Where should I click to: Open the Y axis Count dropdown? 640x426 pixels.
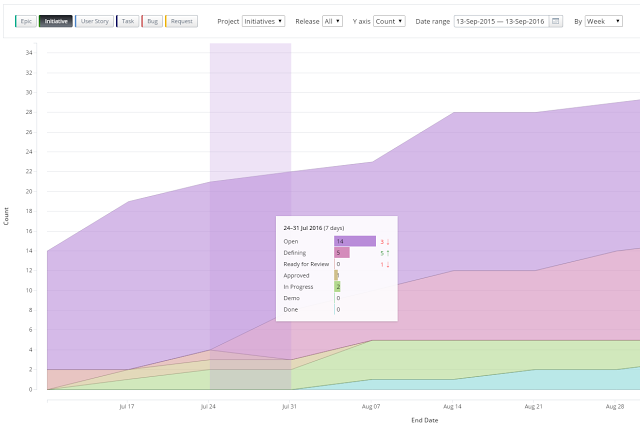coord(389,21)
